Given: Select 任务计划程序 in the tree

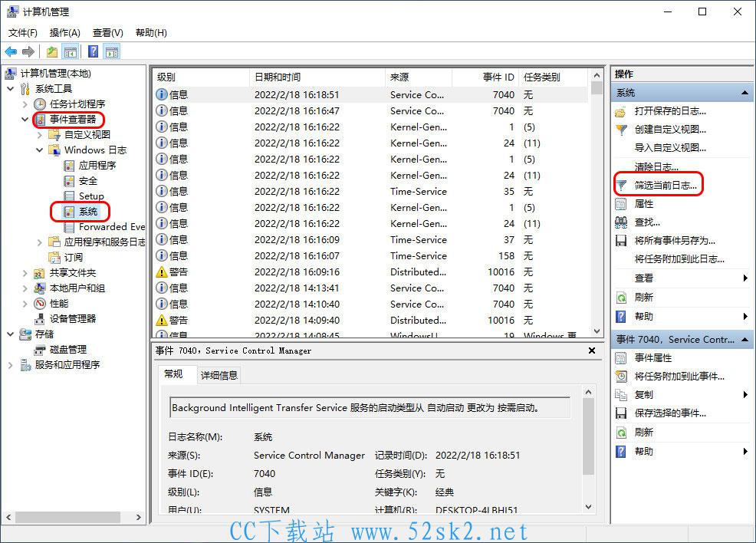Looking at the screenshot, I should 77,104.
